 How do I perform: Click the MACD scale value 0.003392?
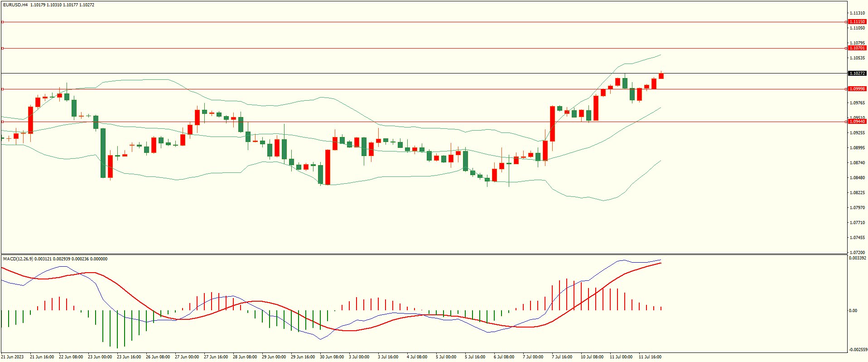pos(857,258)
